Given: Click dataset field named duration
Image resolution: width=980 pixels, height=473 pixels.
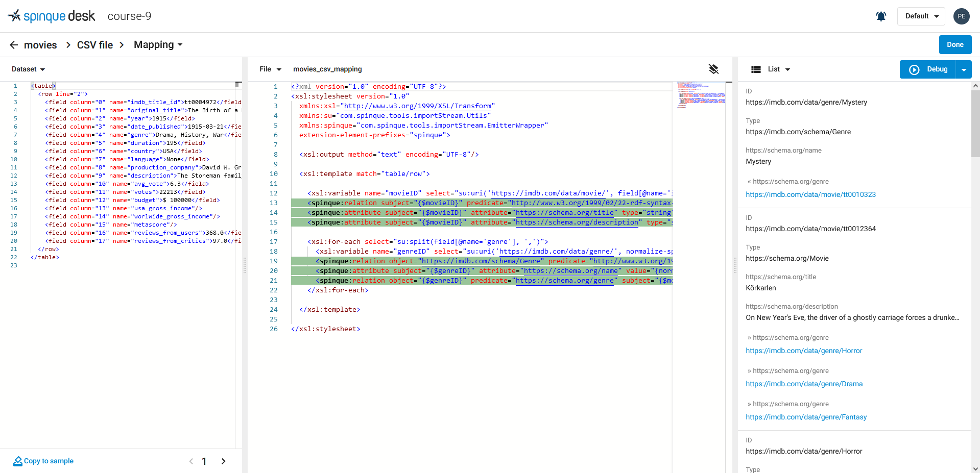Looking at the screenshot, I should tap(125, 143).
